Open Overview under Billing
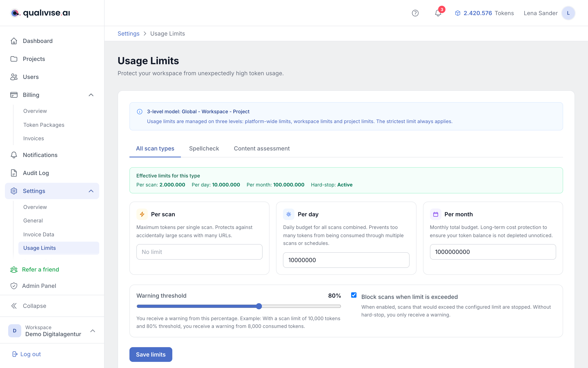Screen dimensions: 588x368 tap(35, 111)
